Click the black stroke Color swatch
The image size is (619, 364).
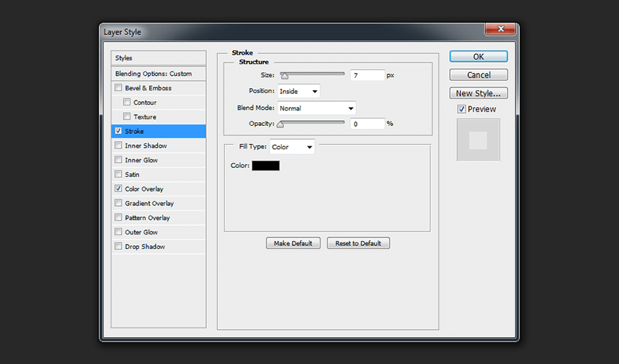pyautogui.click(x=266, y=166)
